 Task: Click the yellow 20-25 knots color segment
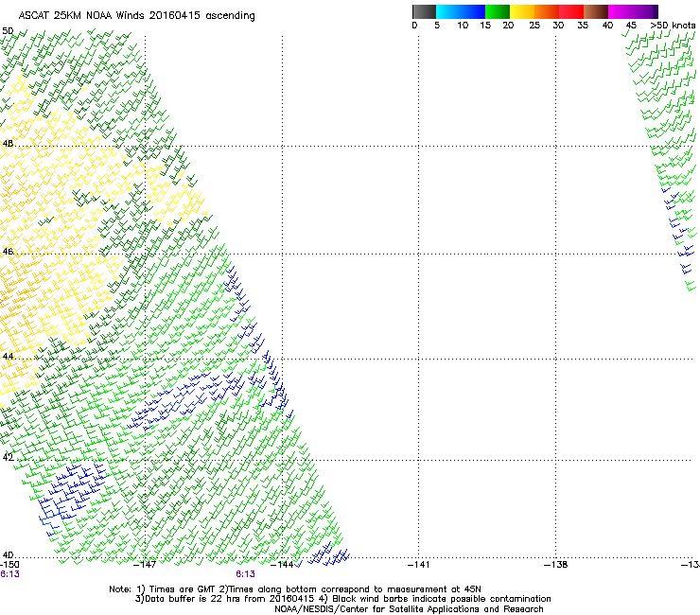coord(522,11)
